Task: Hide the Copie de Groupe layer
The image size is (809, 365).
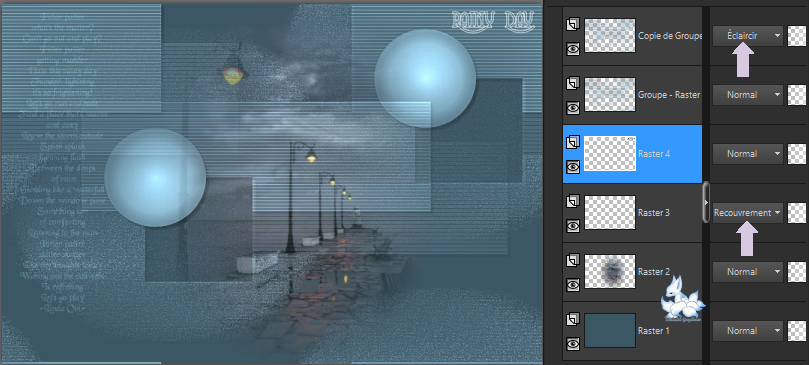Action: (573, 49)
